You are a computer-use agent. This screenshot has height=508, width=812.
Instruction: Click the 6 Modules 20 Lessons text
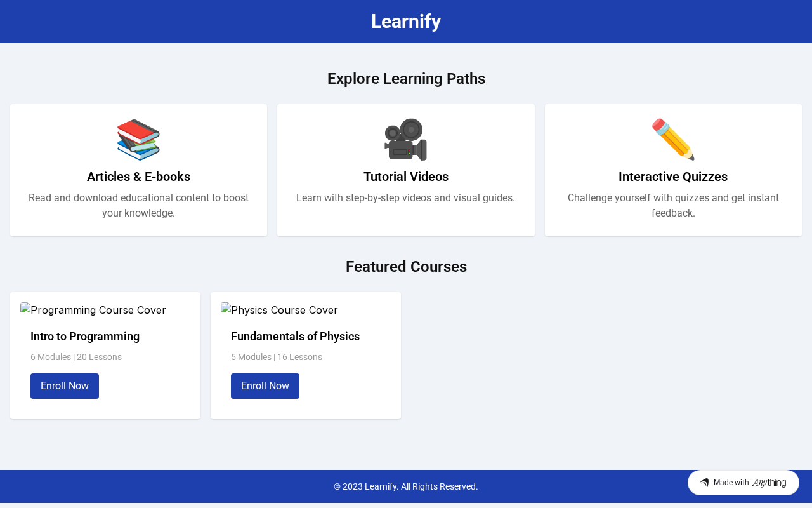pos(76,357)
